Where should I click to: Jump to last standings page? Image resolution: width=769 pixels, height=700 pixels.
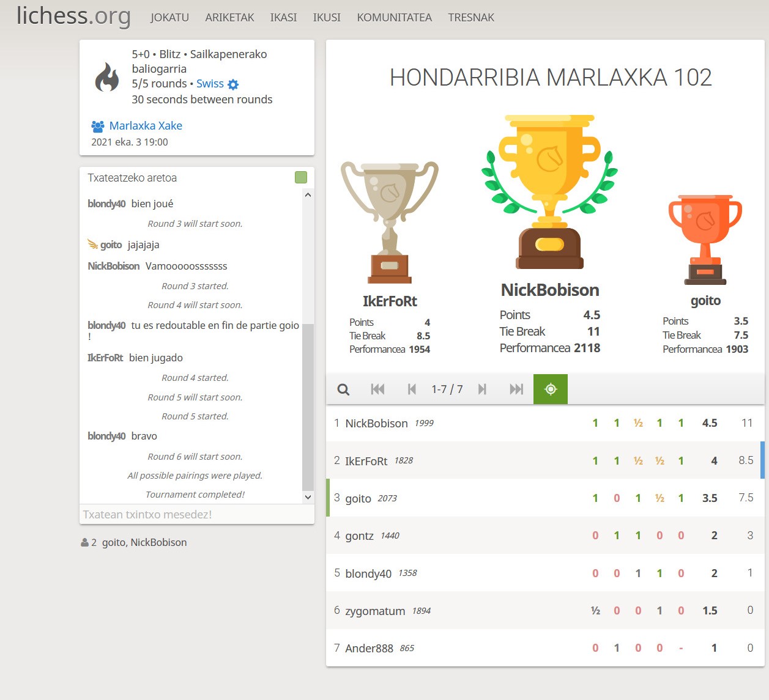[516, 389]
